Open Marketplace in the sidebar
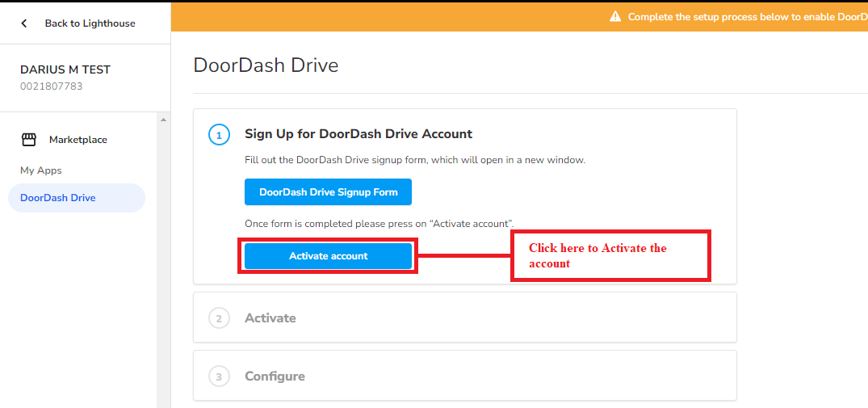The image size is (868, 408). (78, 140)
